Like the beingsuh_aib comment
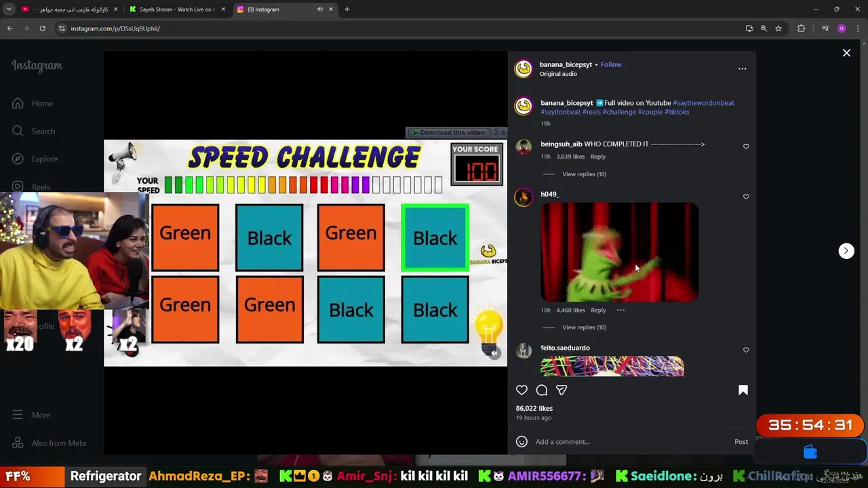This screenshot has height=488, width=868. (746, 146)
